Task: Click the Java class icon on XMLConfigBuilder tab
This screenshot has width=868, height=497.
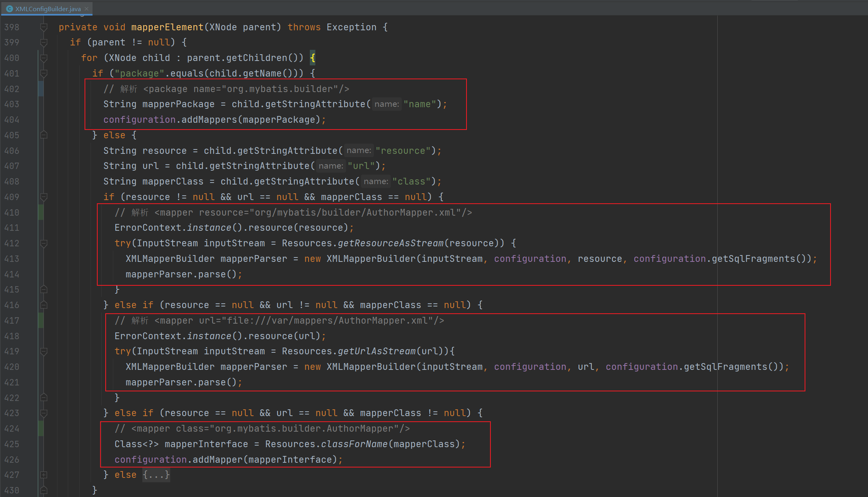Action: click(10, 9)
